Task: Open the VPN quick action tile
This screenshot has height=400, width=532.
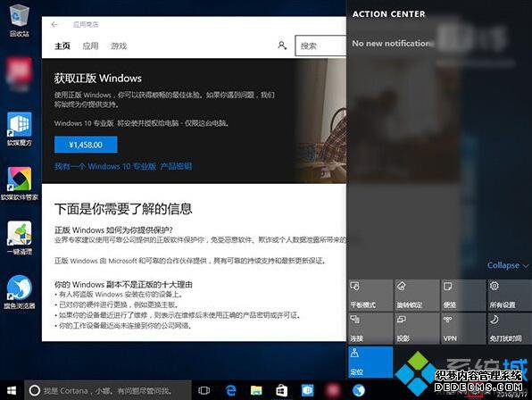Action: click(463, 329)
